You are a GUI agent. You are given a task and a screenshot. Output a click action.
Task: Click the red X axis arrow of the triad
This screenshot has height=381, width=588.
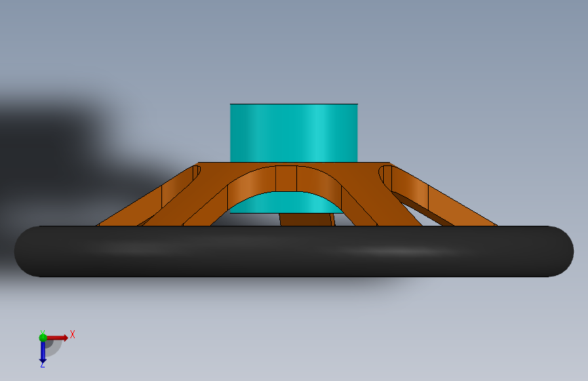(x=57, y=338)
